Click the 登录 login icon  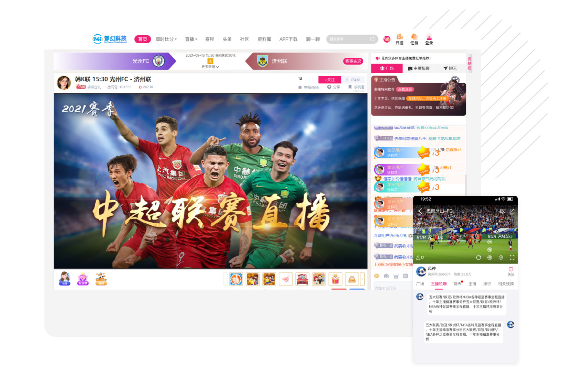[x=429, y=39]
